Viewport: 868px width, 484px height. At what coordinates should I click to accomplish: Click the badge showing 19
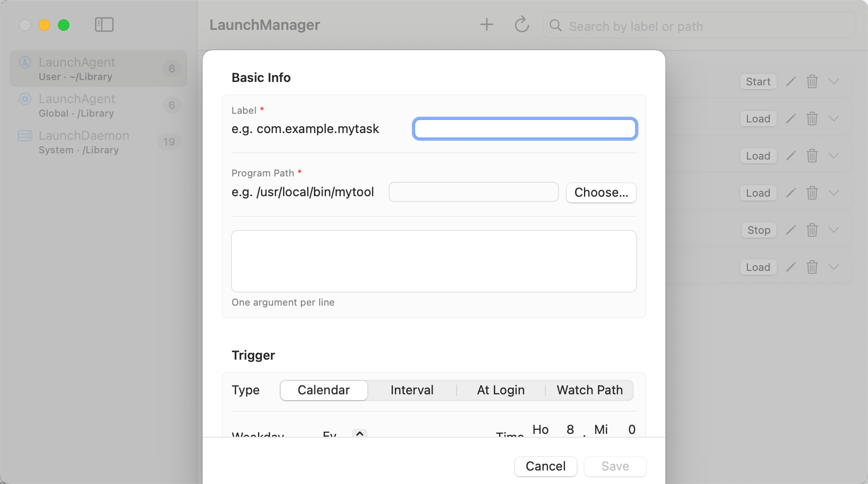pos(169,142)
